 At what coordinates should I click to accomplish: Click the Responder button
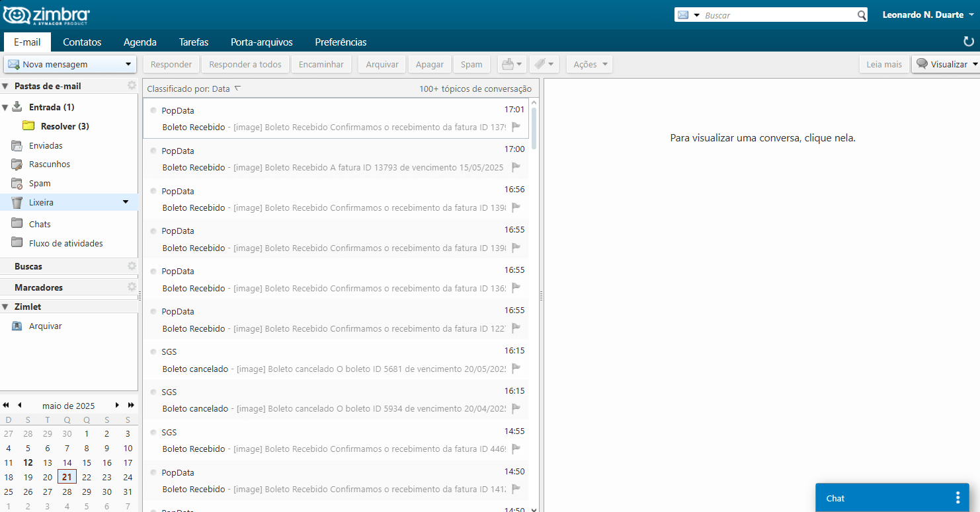(171, 64)
